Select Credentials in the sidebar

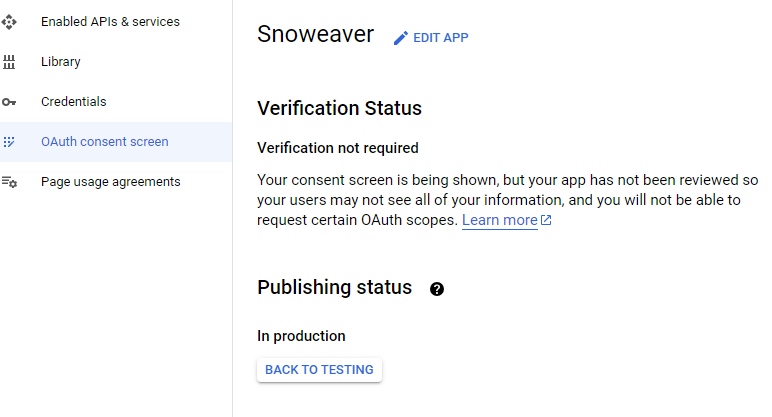click(116, 102)
